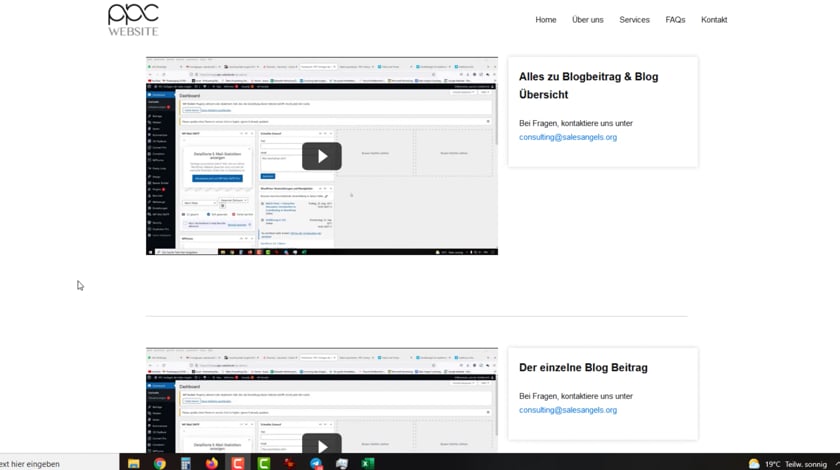
Task: Open the Services menu item
Action: pyautogui.click(x=634, y=20)
